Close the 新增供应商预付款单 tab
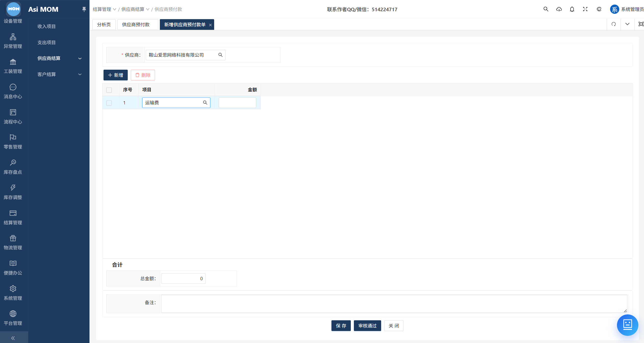This screenshot has width=644, height=343. (x=210, y=25)
